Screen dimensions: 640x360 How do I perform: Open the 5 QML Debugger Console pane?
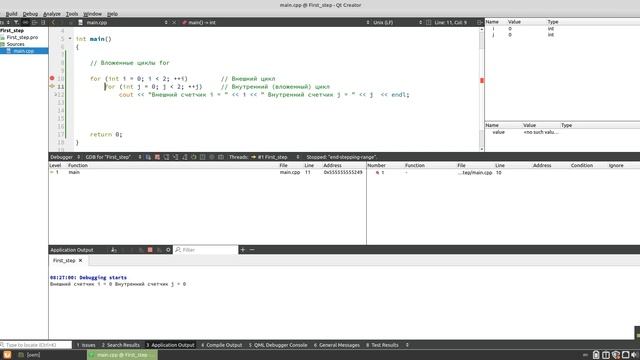tap(278, 345)
